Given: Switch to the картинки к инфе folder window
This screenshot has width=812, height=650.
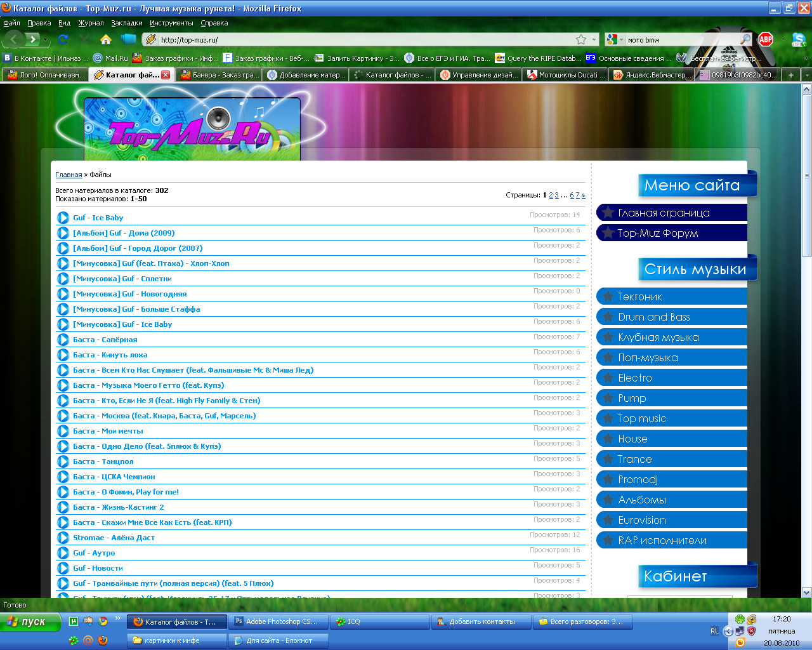Looking at the screenshot, I should tap(177, 640).
